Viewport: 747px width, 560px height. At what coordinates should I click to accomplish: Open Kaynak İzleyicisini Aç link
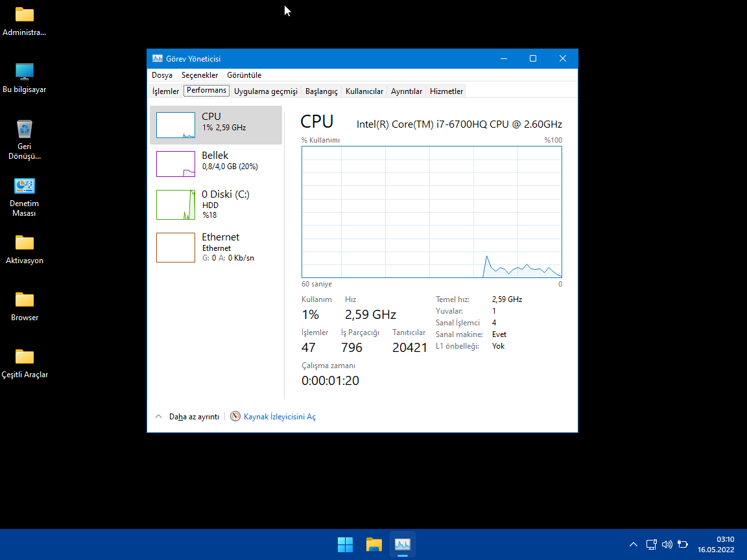[x=279, y=417]
